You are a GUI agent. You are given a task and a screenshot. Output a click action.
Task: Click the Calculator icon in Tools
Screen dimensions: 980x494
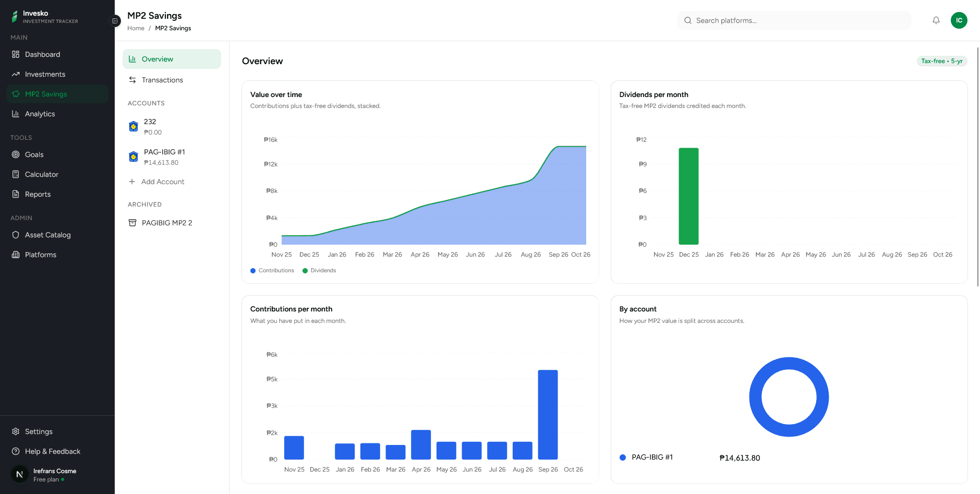(16, 174)
